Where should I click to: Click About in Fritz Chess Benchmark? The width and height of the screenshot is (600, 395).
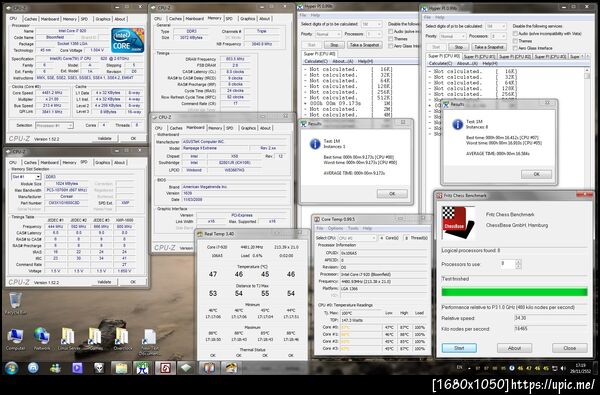pos(514,348)
